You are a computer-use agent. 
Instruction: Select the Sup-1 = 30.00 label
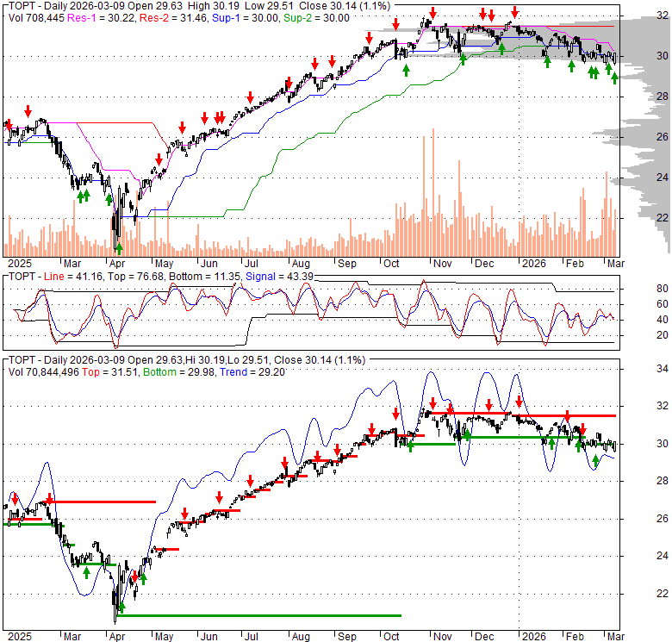coord(245,18)
